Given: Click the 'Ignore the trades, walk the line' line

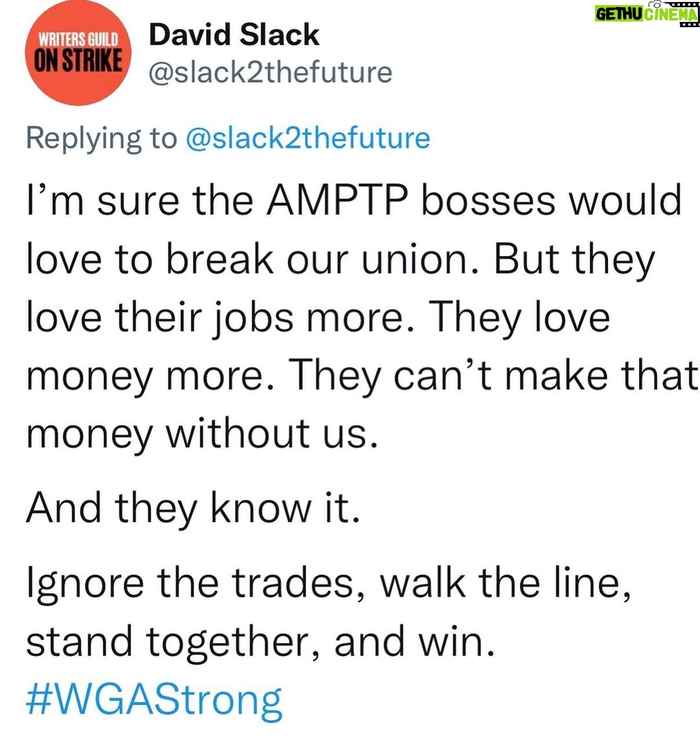Looking at the screenshot, I should pyautogui.click(x=329, y=583).
